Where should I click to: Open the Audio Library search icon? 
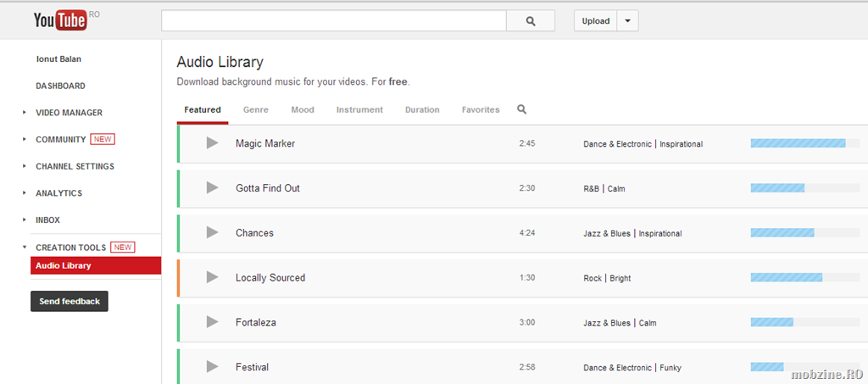pyautogui.click(x=521, y=109)
